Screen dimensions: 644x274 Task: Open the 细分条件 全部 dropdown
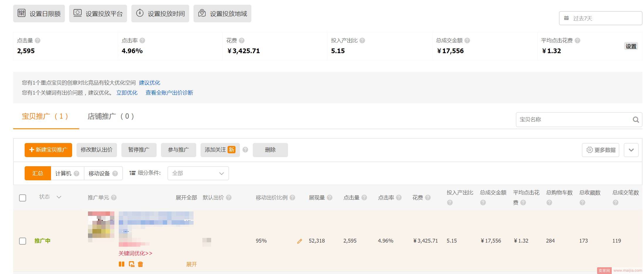pyautogui.click(x=198, y=173)
